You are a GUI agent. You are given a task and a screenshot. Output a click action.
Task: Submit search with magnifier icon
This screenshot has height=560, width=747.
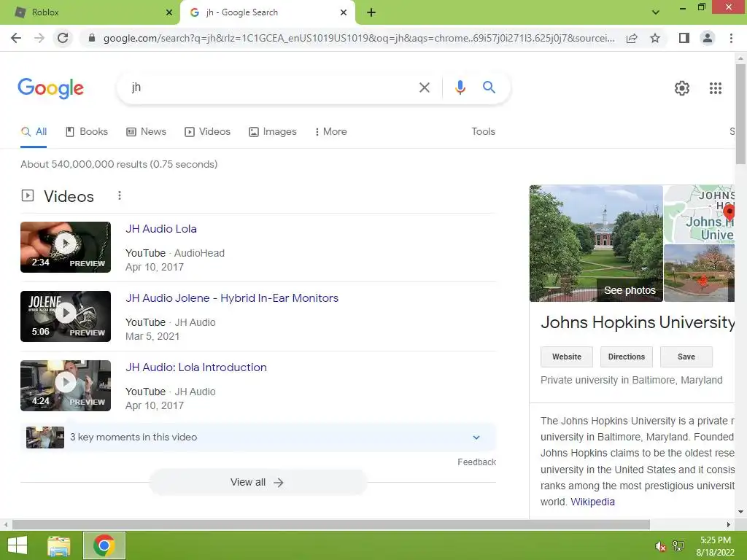coord(489,87)
